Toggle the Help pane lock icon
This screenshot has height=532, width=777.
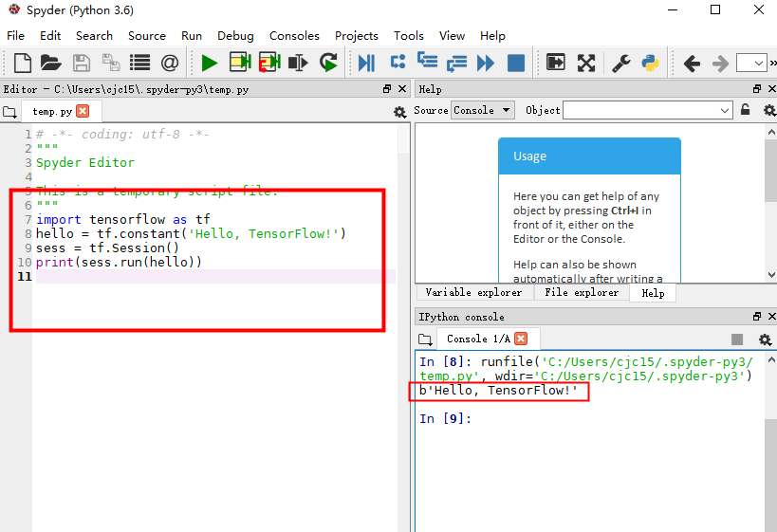click(x=745, y=109)
